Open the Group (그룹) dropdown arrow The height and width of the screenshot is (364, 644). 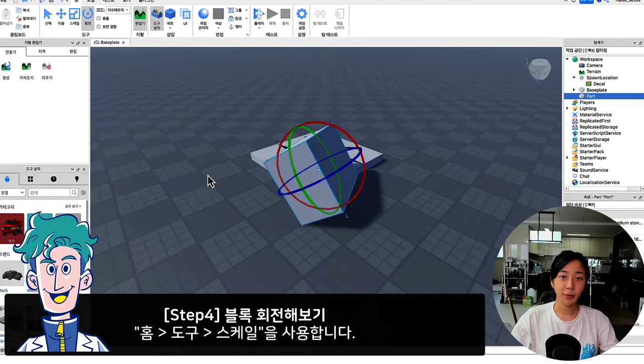click(246, 10)
